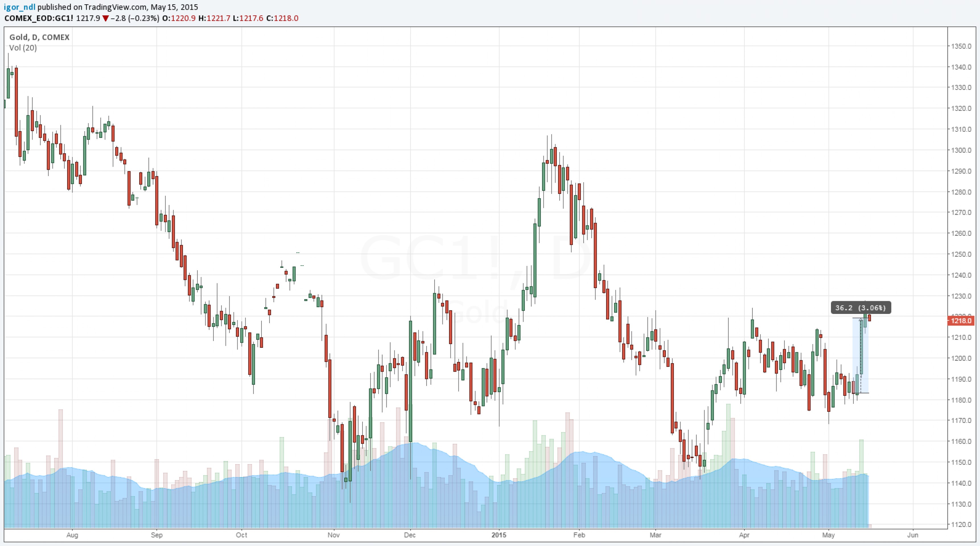This screenshot has height=546, width=980.
Task: Click the 2015 label on time axis
Action: pos(499,535)
